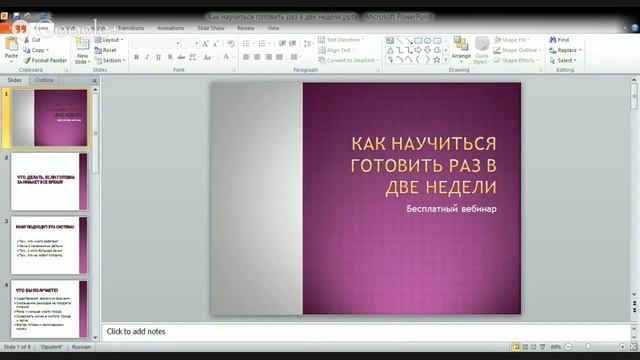This screenshot has width=640, height=360.
Task: Apply bulleted list
Action: click(x=248, y=43)
